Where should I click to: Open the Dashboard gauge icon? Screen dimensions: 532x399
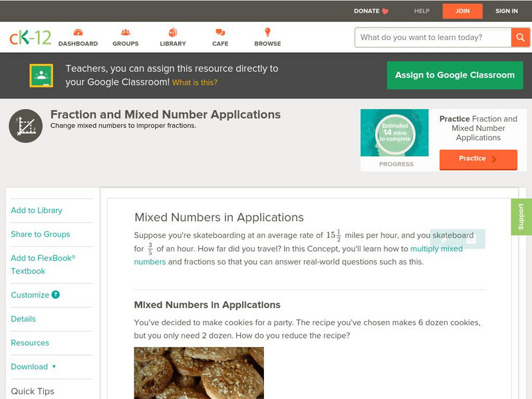tap(78, 32)
